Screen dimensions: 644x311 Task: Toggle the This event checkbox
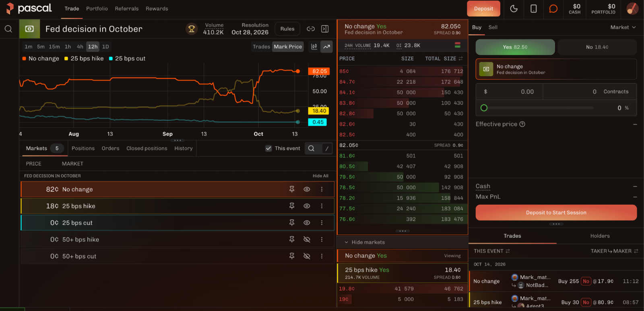[x=268, y=148]
